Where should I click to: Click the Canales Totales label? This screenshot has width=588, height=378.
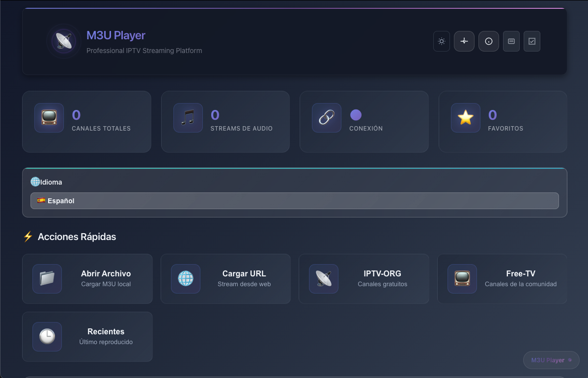pyautogui.click(x=101, y=129)
